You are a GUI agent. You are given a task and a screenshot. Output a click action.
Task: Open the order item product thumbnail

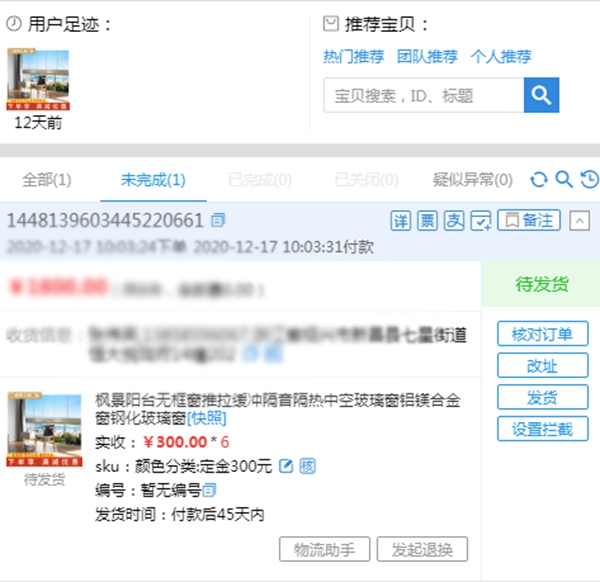tap(44, 429)
